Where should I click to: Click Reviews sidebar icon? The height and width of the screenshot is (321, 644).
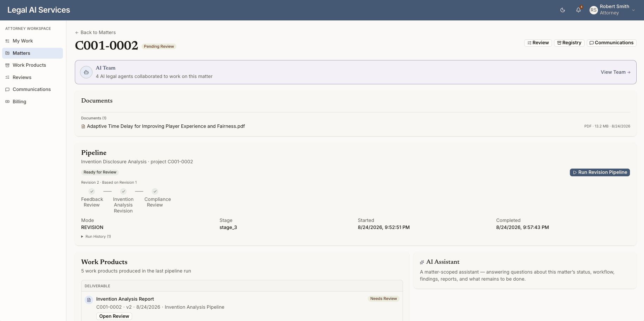pyautogui.click(x=7, y=77)
